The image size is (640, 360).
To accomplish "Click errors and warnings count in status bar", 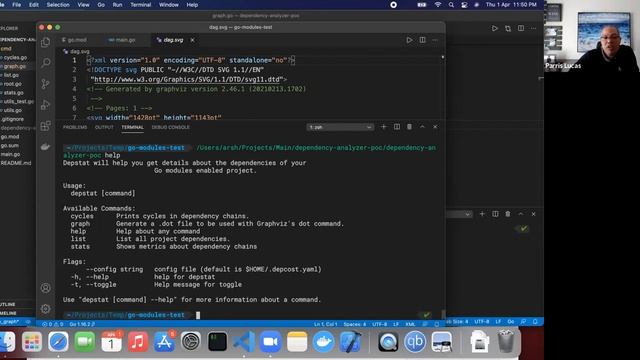I will click(x=53, y=324).
